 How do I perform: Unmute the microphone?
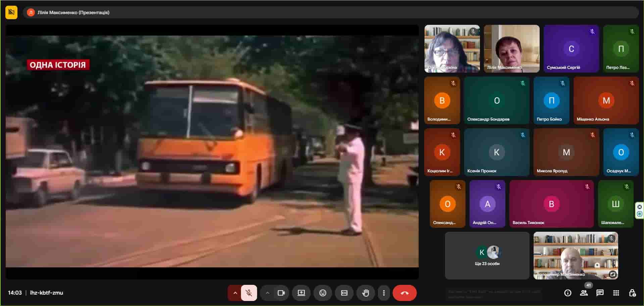(x=249, y=293)
